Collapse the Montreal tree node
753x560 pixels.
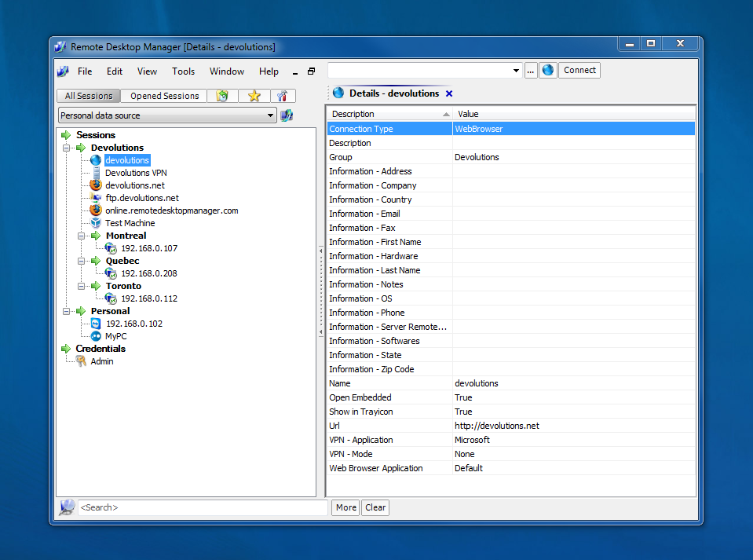click(x=82, y=236)
